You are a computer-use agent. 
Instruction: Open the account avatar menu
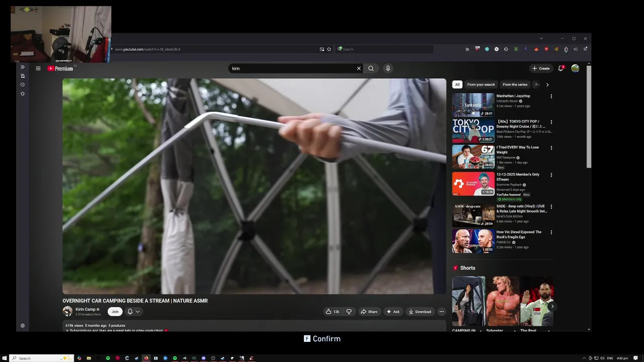[575, 68]
